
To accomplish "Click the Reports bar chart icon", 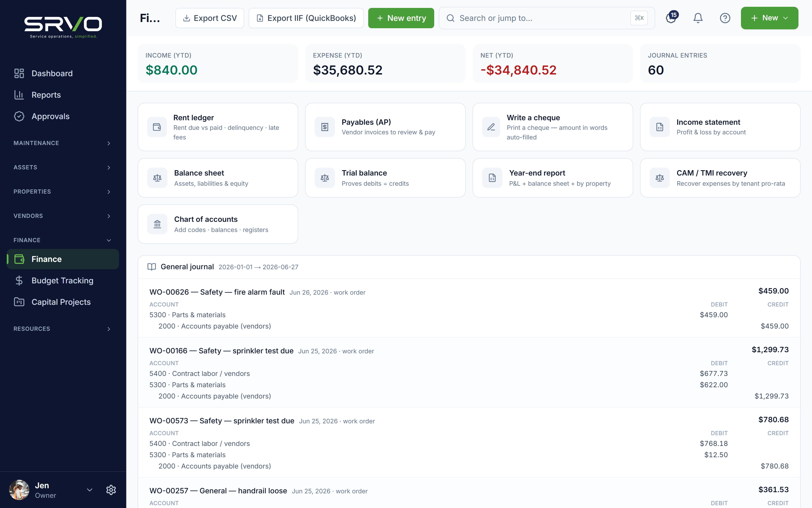I will tap(19, 95).
